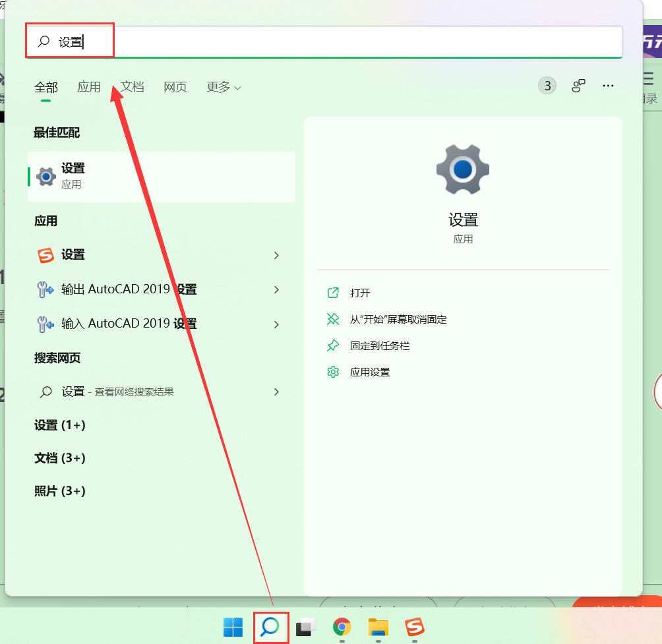Expand the 输出 AutoCAD 2019 设置 chevron
This screenshot has width=662, height=644.
[x=276, y=289]
